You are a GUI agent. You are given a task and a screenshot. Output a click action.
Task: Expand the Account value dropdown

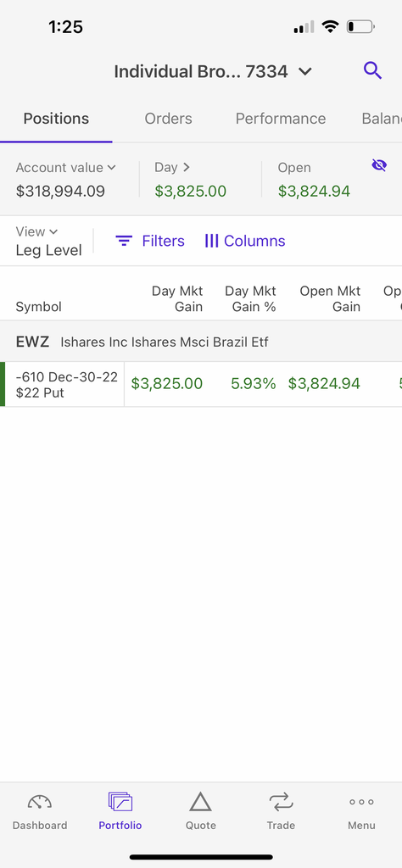tap(66, 168)
